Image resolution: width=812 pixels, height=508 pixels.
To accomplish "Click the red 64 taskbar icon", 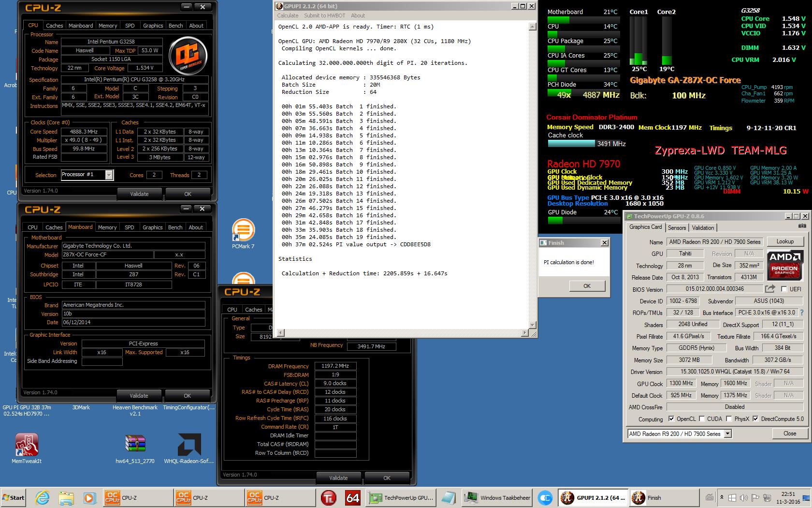I will click(353, 497).
